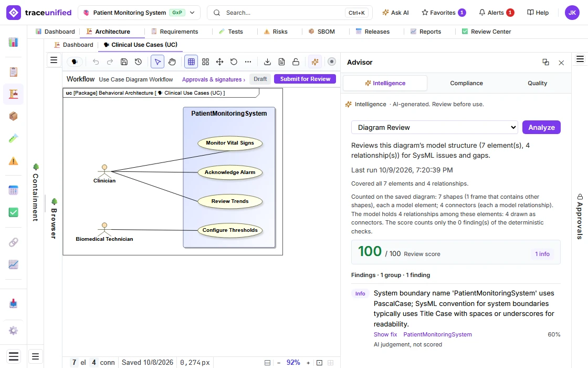Pop out the Advisor panel icon
Viewport: 588px width, 368px height.
point(545,63)
